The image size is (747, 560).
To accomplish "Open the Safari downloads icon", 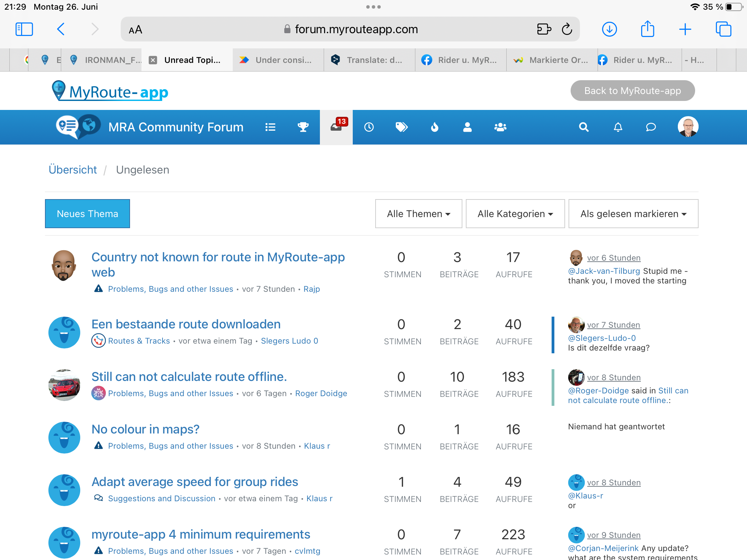I will pyautogui.click(x=609, y=29).
